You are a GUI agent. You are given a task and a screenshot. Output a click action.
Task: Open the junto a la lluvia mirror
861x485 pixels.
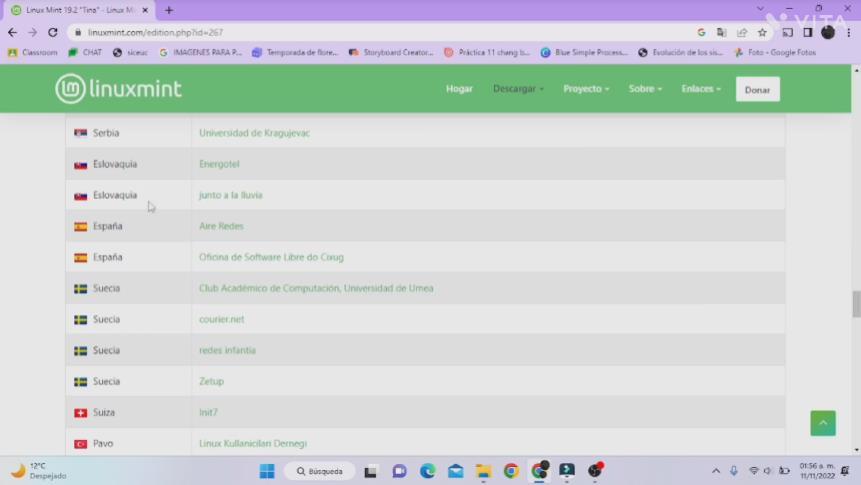pyautogui.click(x=231, y=195)
